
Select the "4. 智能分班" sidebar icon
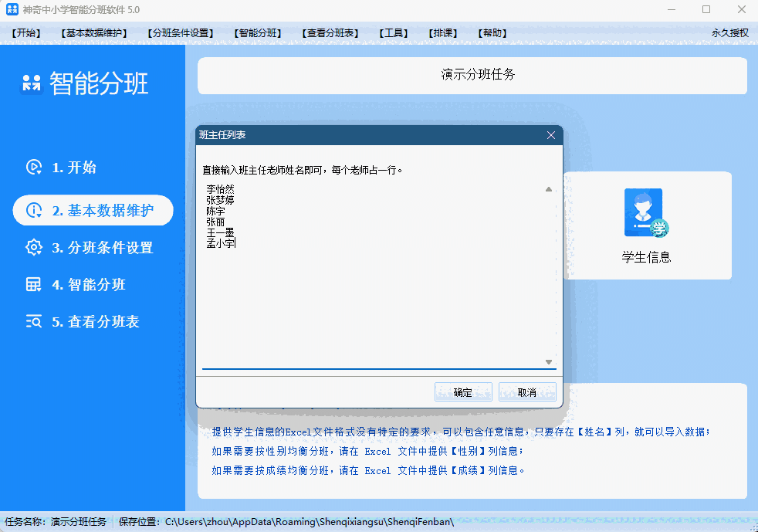[33, 285]
